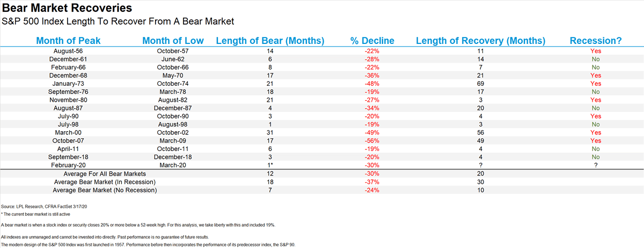Click the % Decline column header

[374, 41]
